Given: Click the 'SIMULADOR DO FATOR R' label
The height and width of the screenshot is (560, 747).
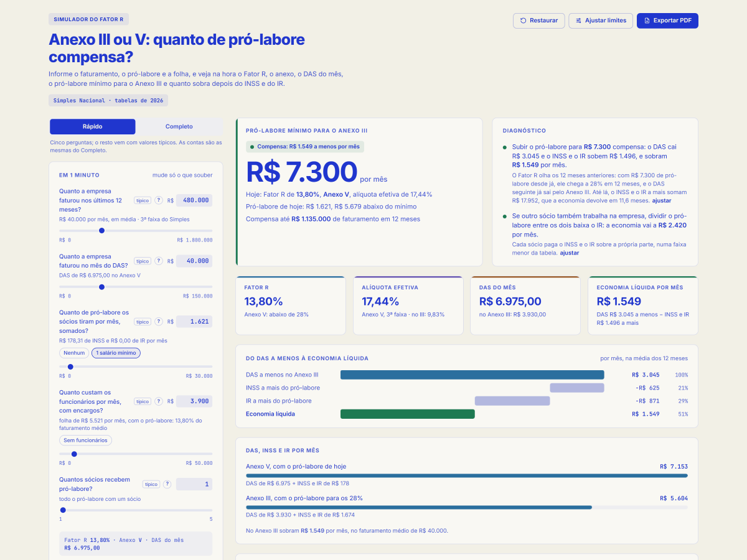Looking at the screenshot, I should click(88, 19).
